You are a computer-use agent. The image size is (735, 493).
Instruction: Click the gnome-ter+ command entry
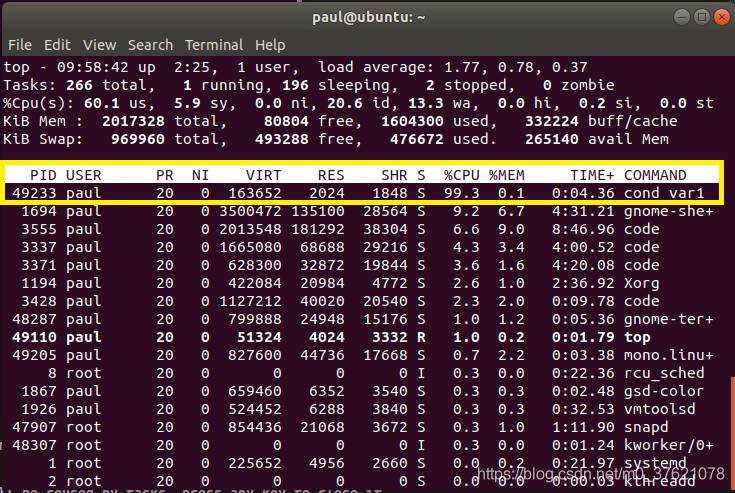(668, 319)
